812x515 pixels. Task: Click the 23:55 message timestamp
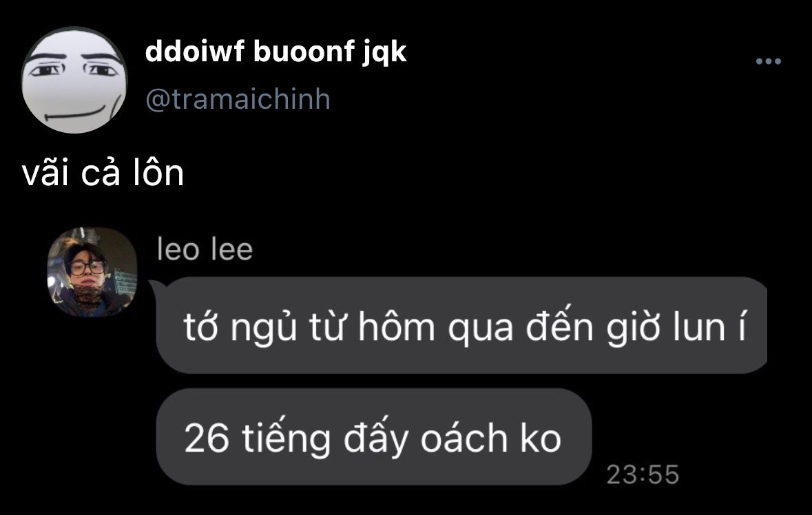point(643,474)
